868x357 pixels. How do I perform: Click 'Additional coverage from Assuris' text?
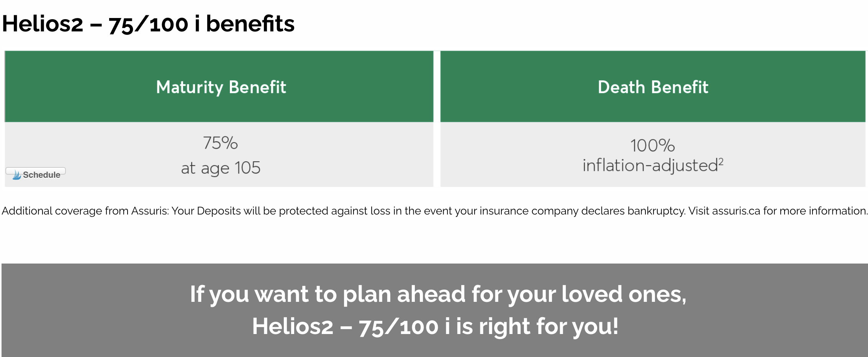[x=85, y=211]
